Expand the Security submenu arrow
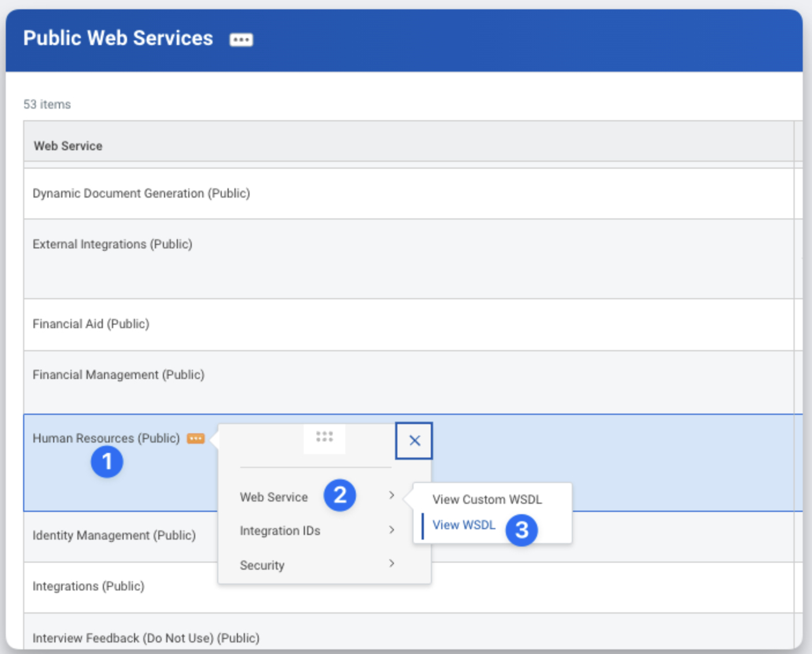The image size is (812, 654). 392,564
